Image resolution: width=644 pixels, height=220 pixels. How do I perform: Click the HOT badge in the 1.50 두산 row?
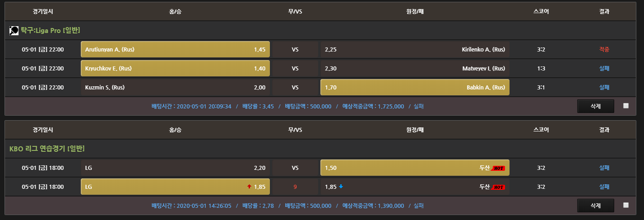(498, 168)
